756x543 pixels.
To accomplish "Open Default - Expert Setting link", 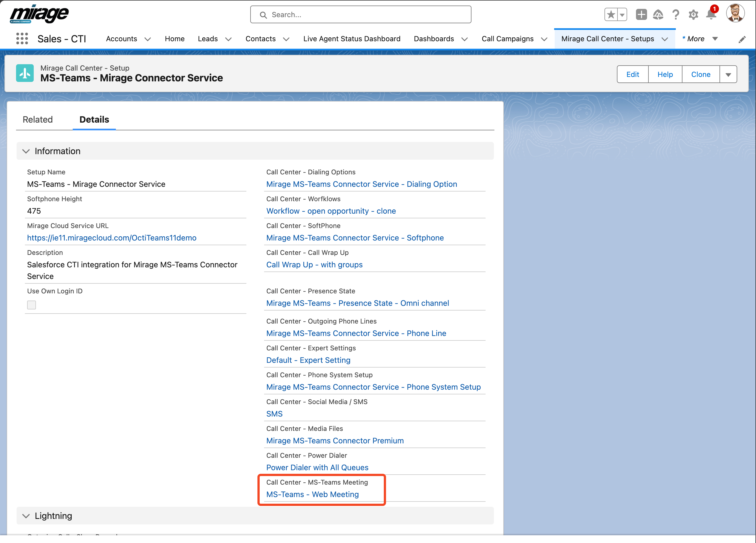I will click(x=308, y=360).
